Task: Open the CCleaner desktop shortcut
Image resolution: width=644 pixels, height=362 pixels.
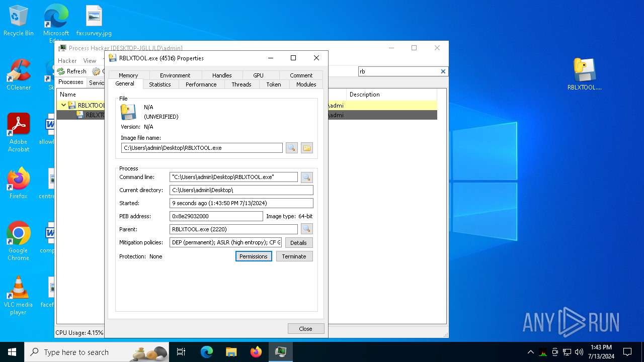Action: 19,75
